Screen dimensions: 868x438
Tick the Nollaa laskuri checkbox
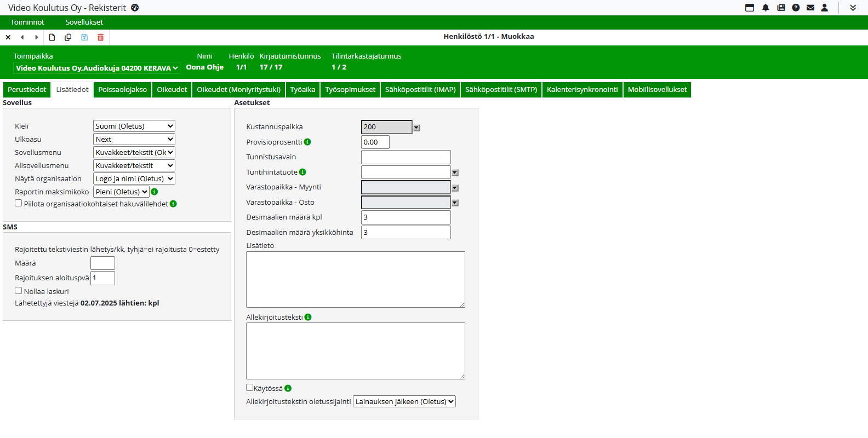coord(19,291)
